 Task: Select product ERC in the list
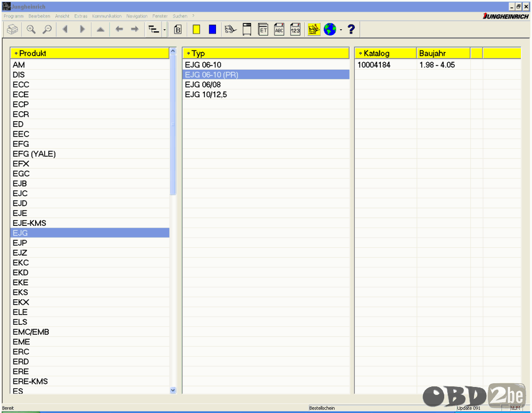(90, 352)
